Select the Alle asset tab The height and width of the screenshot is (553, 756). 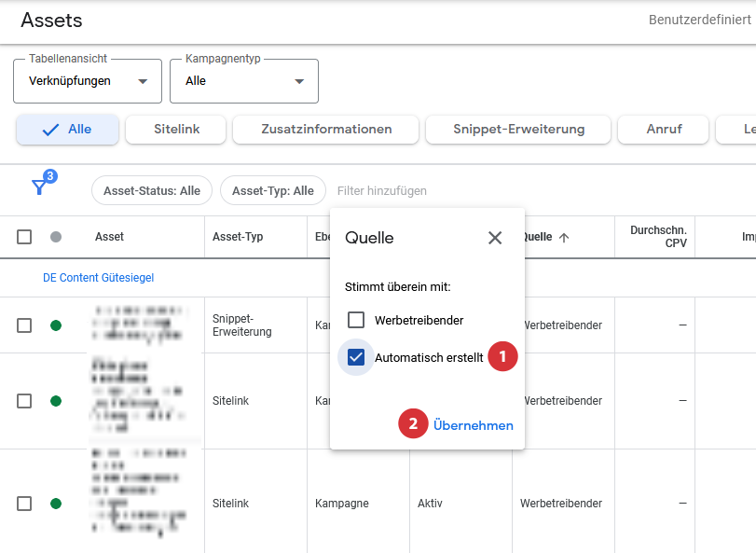coord(67,130)
